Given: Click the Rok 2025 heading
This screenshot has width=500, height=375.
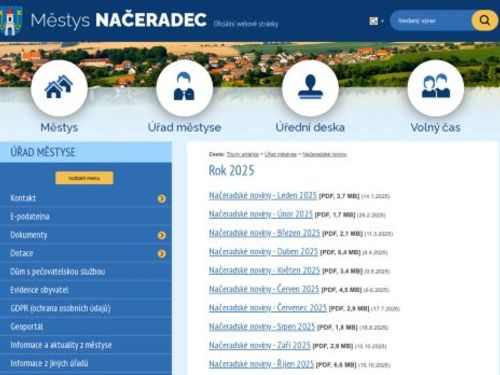Looking at the screenshot, I should (231, 170).
